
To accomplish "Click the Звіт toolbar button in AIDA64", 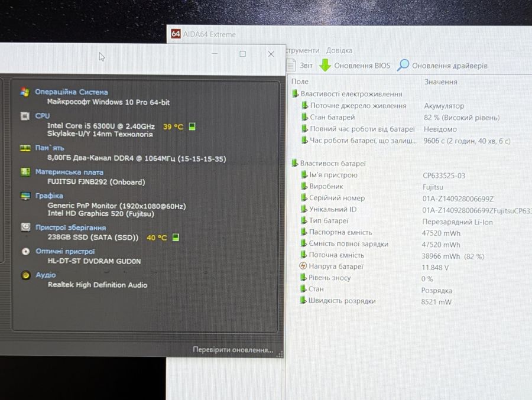I will coord(300,65).
